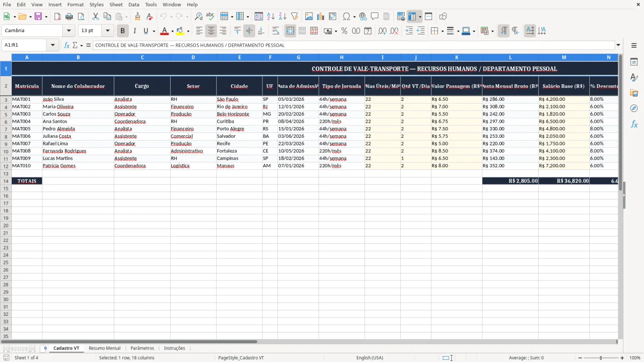The height and width of the screenshot is (362, 644).
Task: Toggle Align Right
Action: 223,31
